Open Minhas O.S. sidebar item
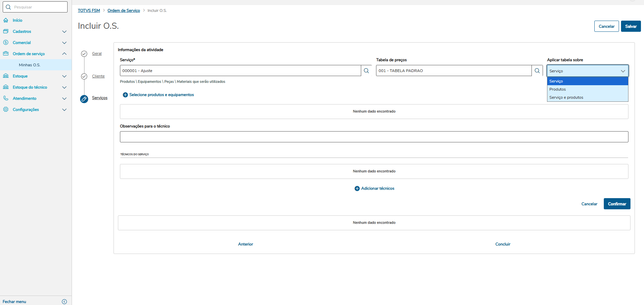Image resolution: width=644 pixels, height=305 pixels. pos(29,65)
